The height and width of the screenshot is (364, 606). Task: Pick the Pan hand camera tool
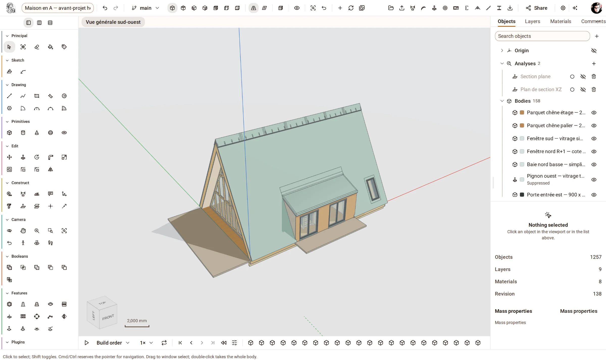23,231
